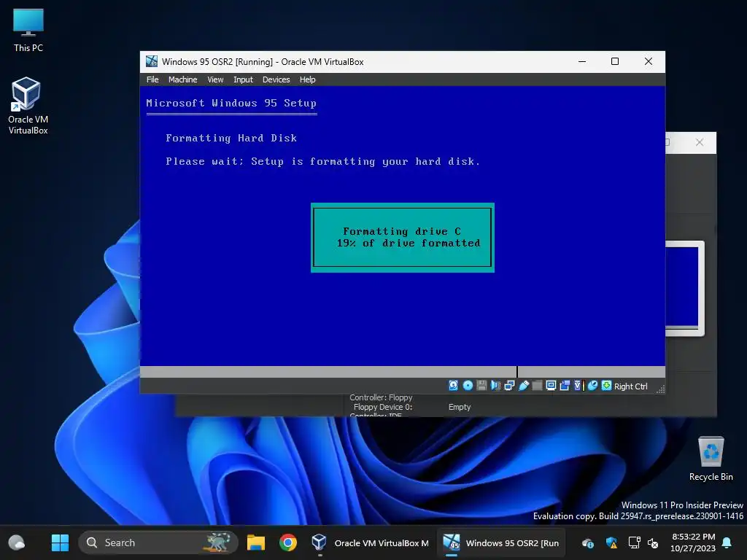Open the Devices menu

276,79
